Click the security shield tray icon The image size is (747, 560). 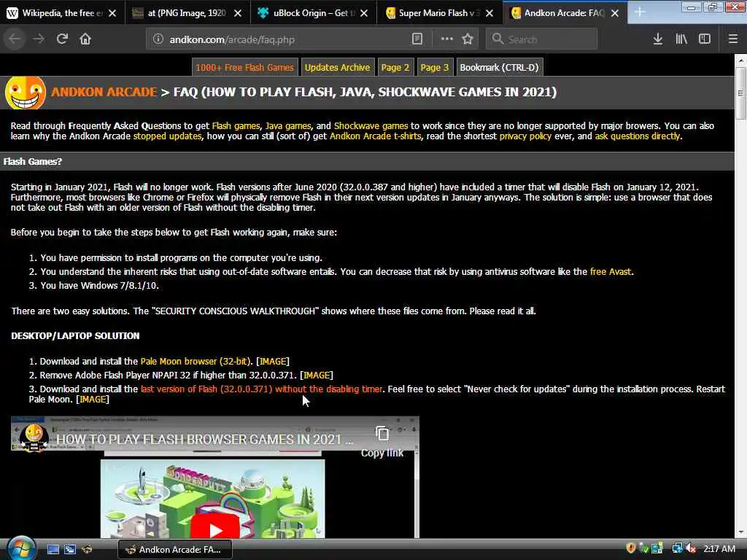coord(631,548)
